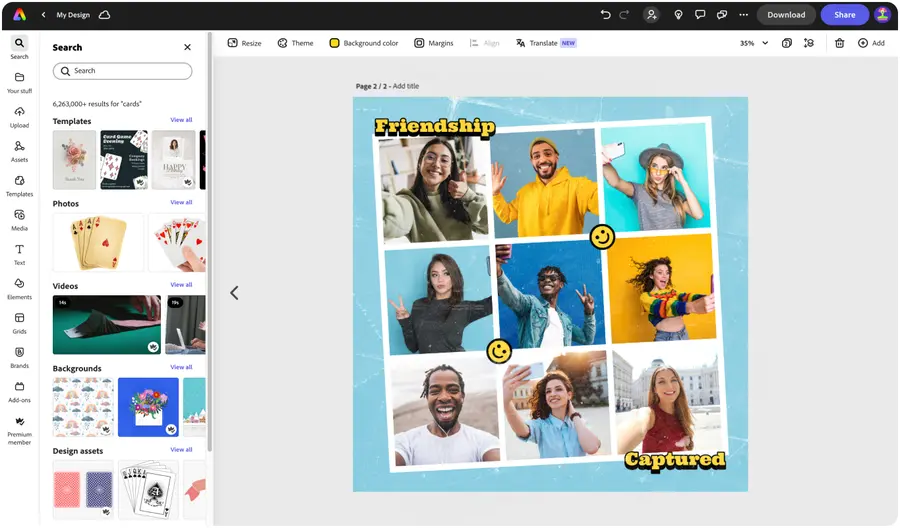Open the Brands sidebar panel

click(19, 356)
